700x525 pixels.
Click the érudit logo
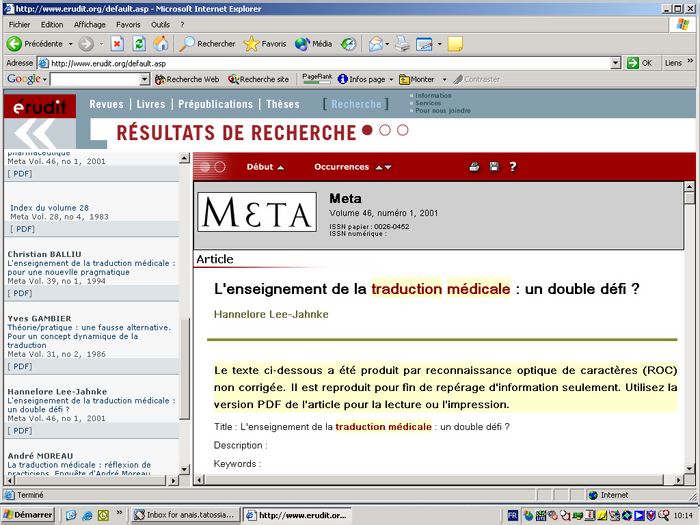tap(40, 106)
